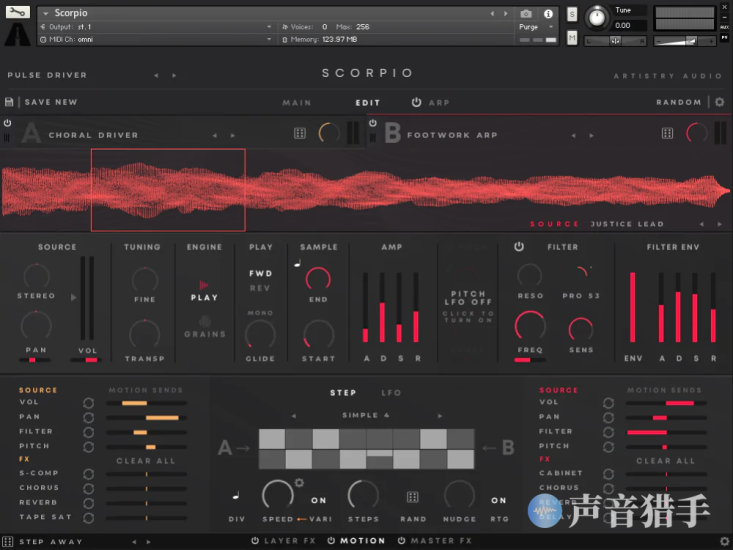Toggle layer B power button
The image size is (733, 550).
[x=373, y=123]
